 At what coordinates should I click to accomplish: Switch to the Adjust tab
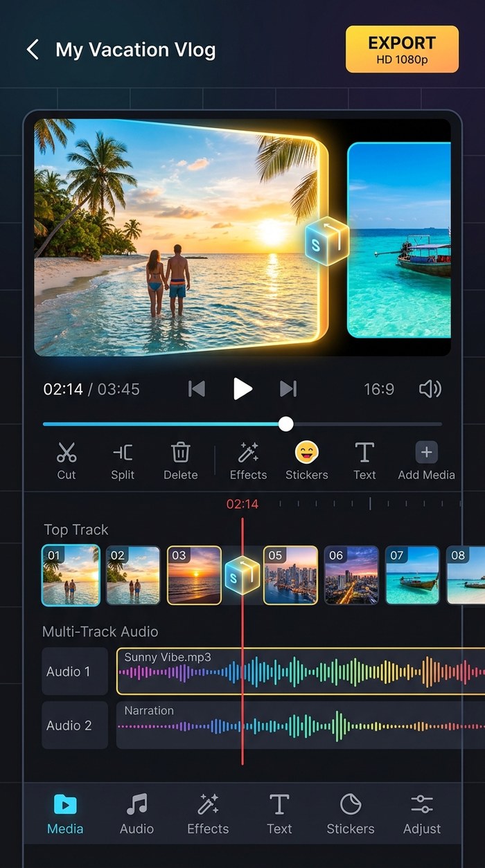(422, 814)
